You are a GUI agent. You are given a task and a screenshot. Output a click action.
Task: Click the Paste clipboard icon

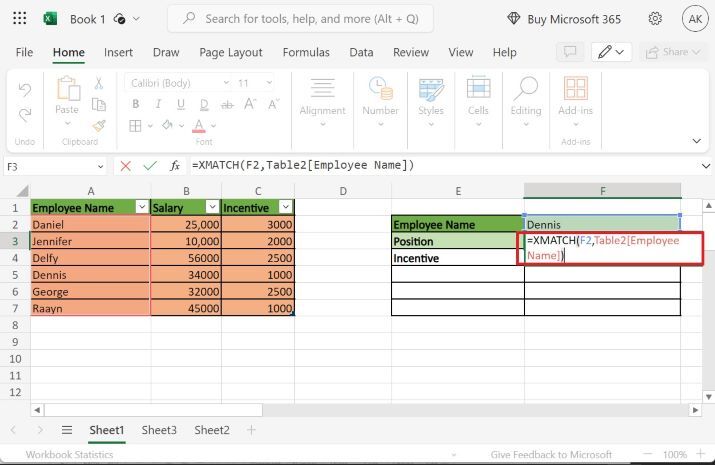67,90
